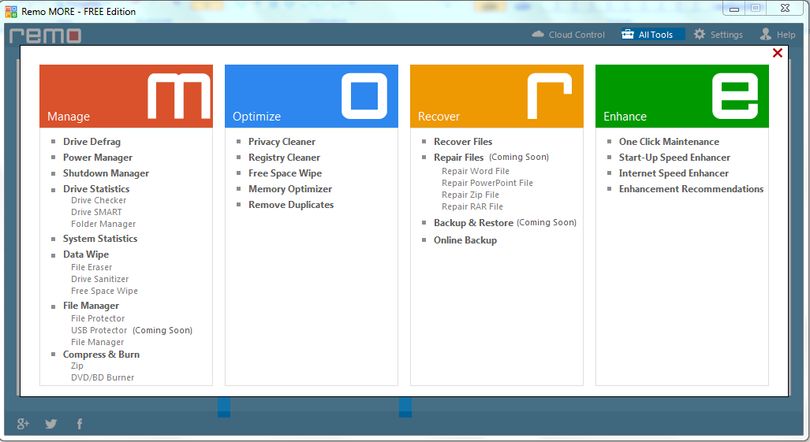Open Google Plus social icon

click(x=23, y=424)
